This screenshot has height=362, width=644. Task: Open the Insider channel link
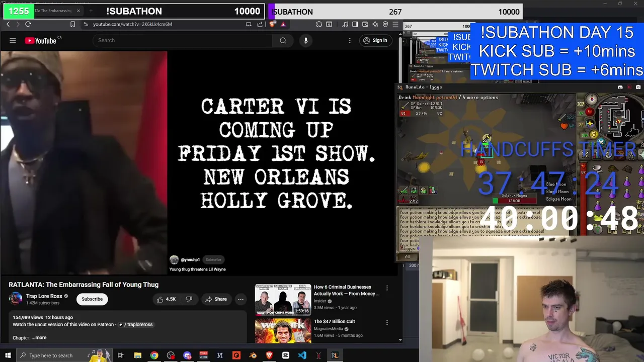(320, 301)
